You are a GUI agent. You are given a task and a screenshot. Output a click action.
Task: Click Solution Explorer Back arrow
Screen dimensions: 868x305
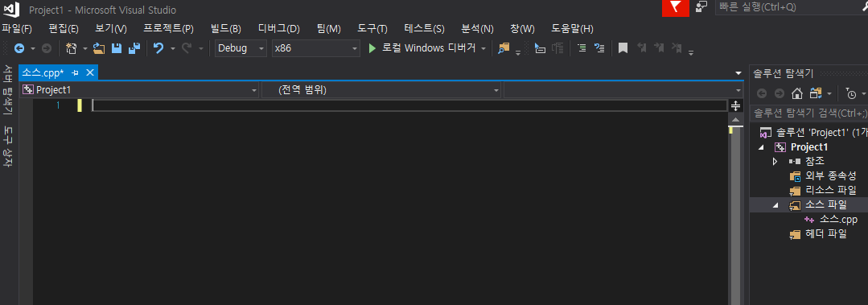pos(763,93)
